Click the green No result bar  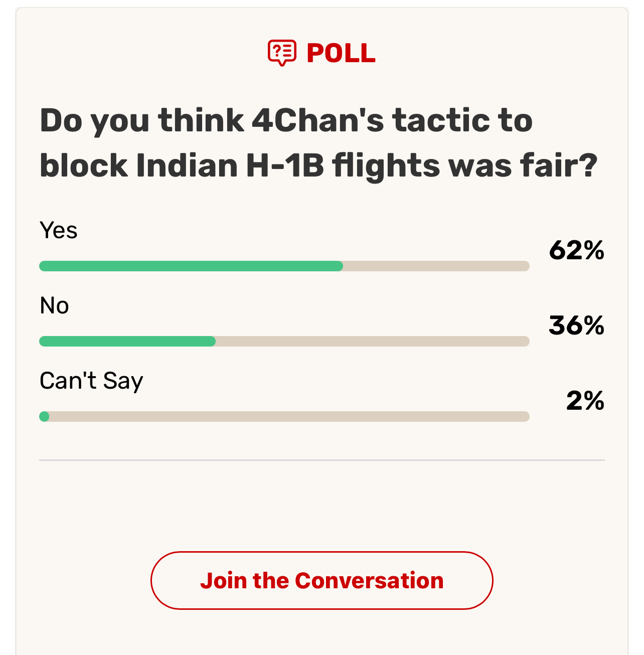coord(127,341)
